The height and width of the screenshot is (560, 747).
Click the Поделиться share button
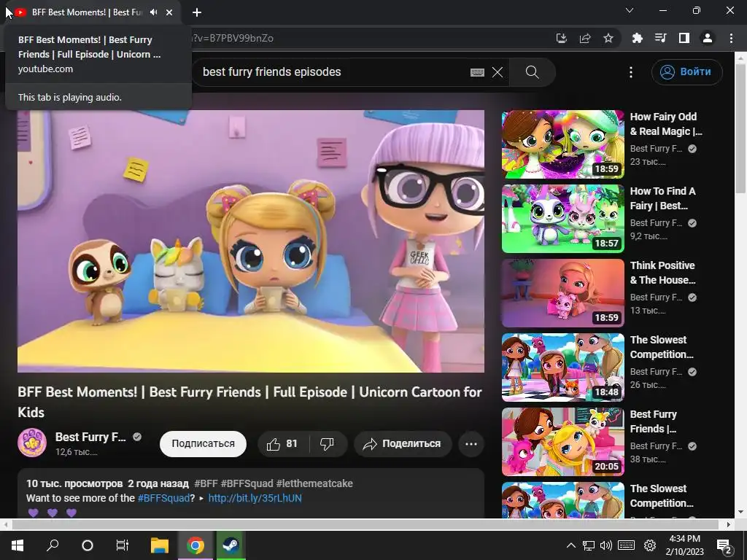(x=403, y=444)
